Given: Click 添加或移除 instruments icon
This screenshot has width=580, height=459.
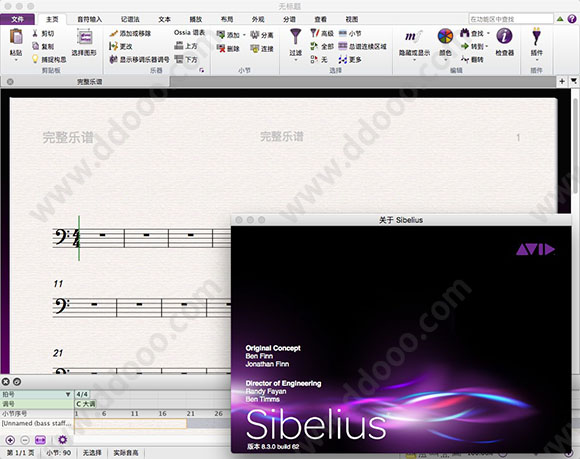Looking at the screenshot, I should (113, 33).
